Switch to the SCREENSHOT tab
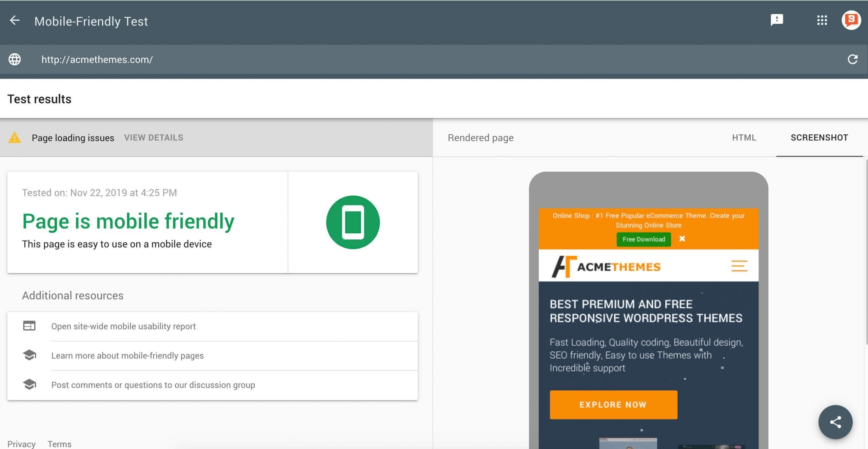868x449 pixels. [x=819, y=137]
